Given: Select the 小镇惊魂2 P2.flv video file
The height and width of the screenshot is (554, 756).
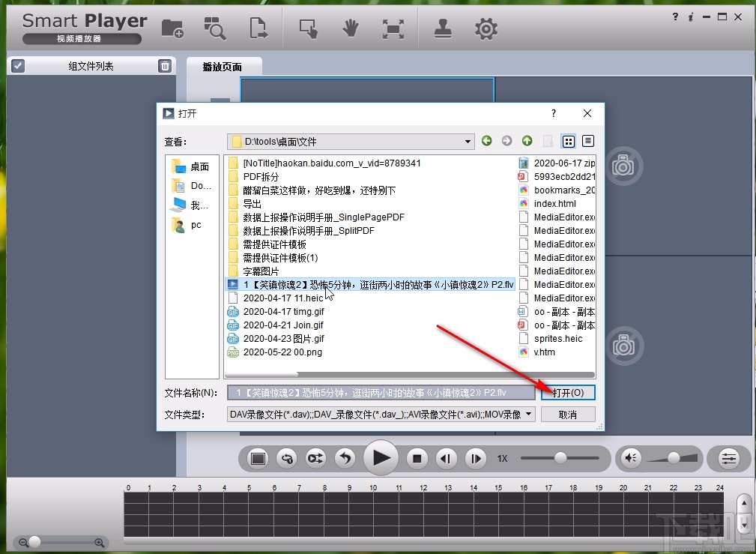Looking at the screenshot, I should click(x=370, y=285).
